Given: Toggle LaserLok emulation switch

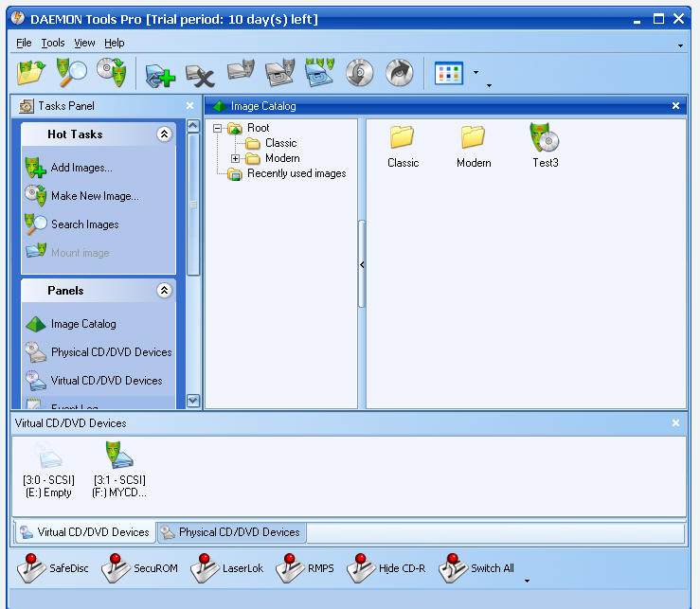Looking at the screenshot, I should (226, 568).
